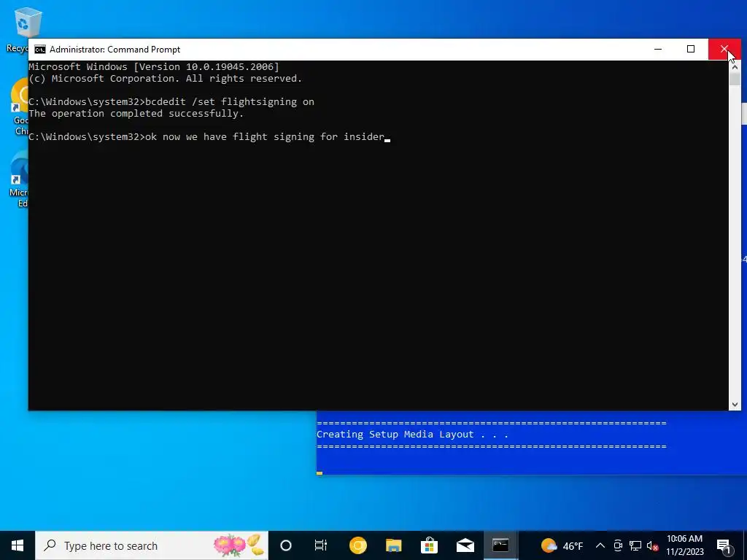The height and width of the screenshot is (560, 747).
Task: Open Microsoft Store from the taskbar
Action: (429, 545)
